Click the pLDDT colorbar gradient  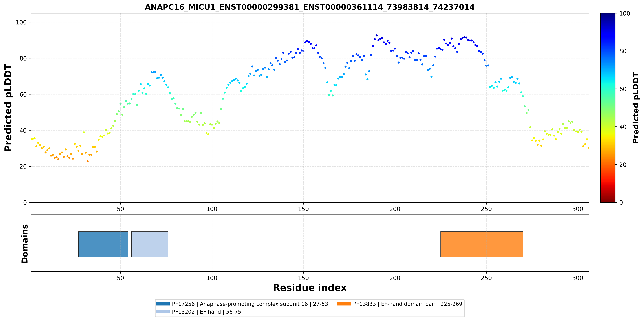608,108
